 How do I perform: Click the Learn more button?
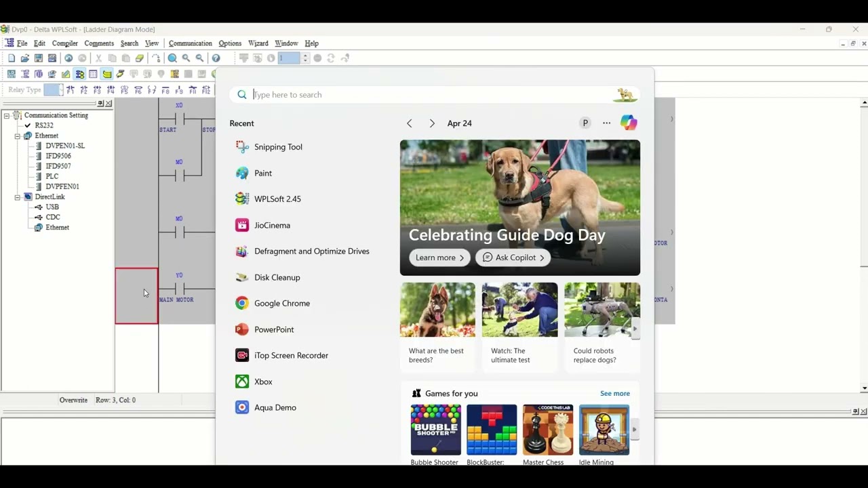[439, 258]
